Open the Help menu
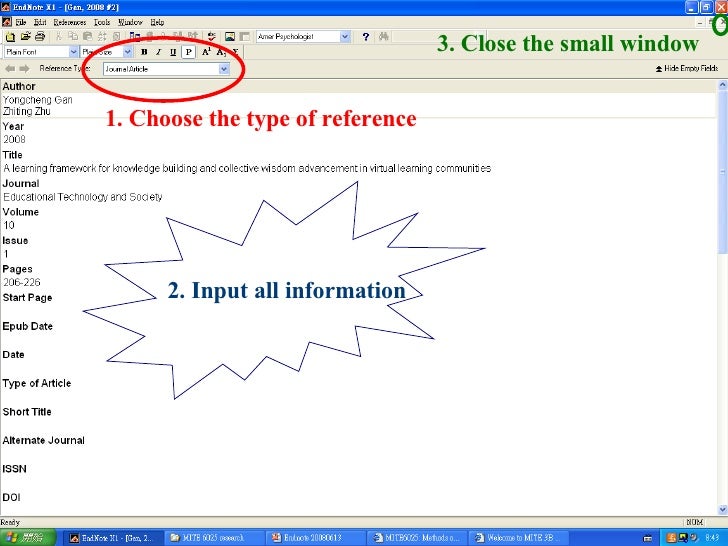This screenshot has width=728, height=546. (x=157, y=22)
